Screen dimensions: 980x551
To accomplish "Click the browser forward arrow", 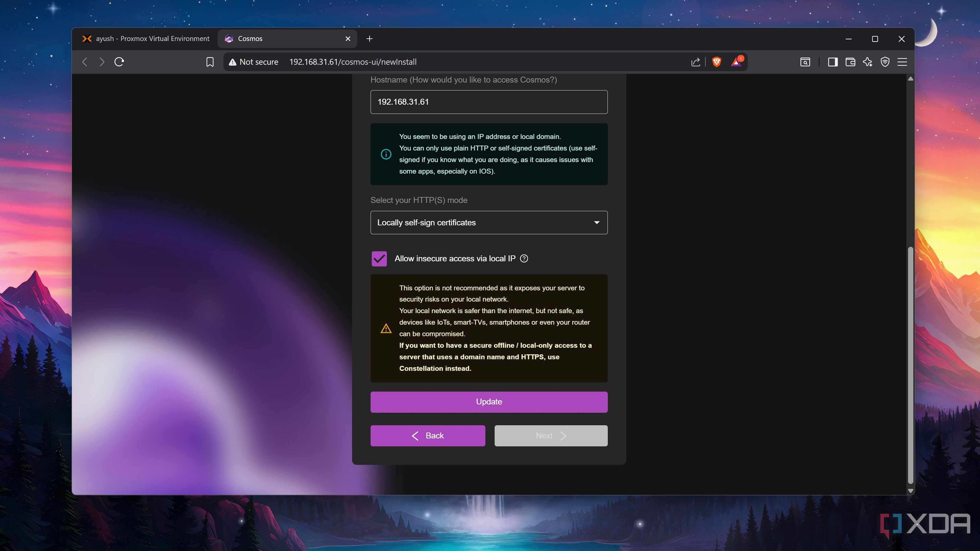I will coord(102,62).
